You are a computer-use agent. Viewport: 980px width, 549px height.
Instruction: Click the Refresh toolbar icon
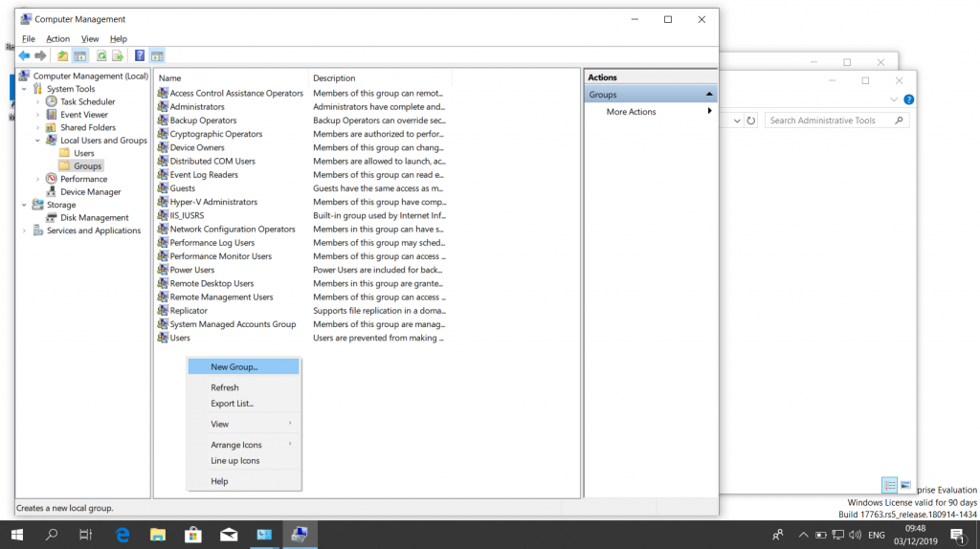[x=101, y=56]
